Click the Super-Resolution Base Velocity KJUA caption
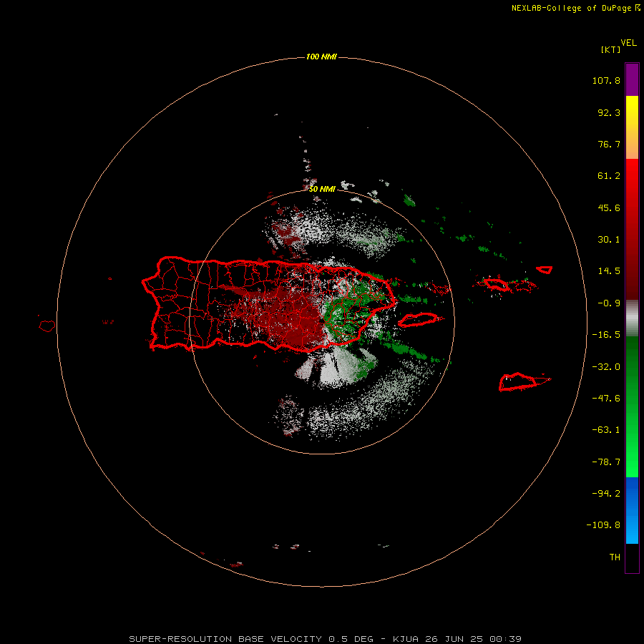 click(326, 639)
